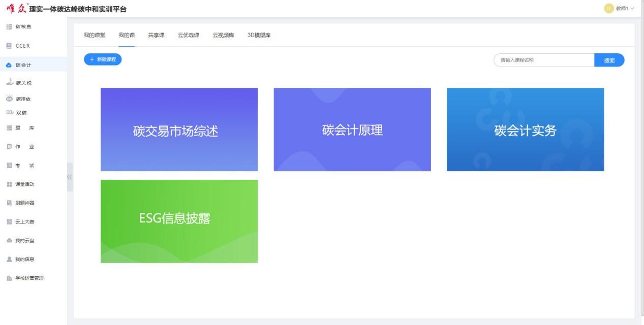Click the 学校运营管理 building icon
The height and width of the screenshot is (325, 644).
point(9,278)
